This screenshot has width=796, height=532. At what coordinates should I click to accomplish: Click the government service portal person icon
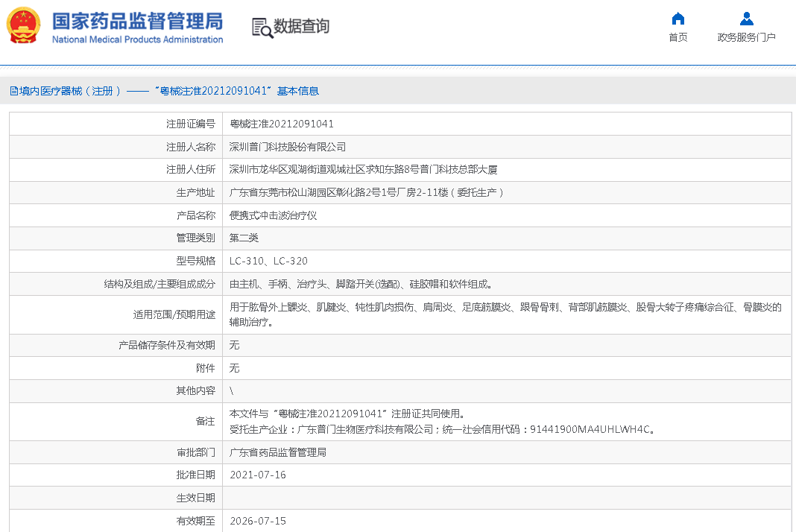pos(746,19)
